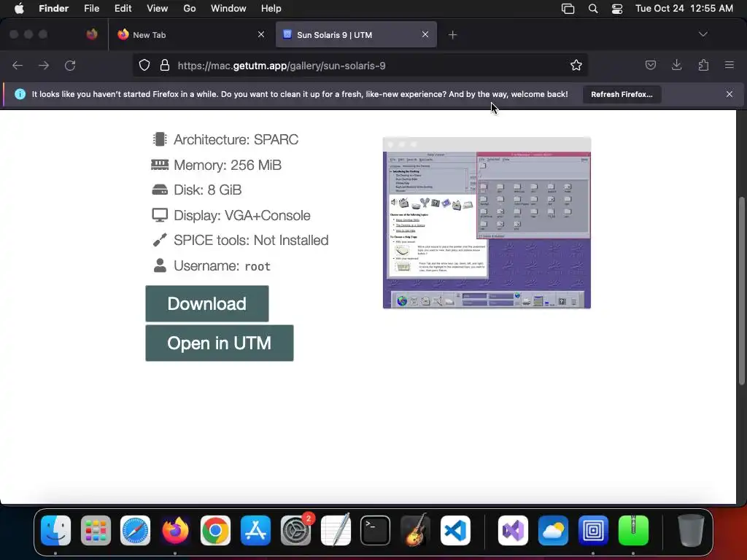Open Launchpad from the Dock
Image resolution: width=747 pixels, height=560 pixels.
(x=96, y=530)
